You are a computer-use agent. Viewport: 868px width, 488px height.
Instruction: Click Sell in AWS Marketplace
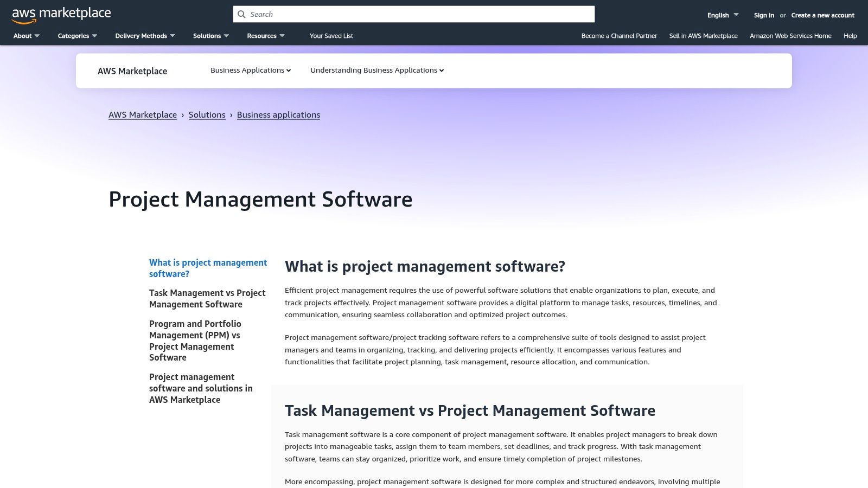[703, 36]
